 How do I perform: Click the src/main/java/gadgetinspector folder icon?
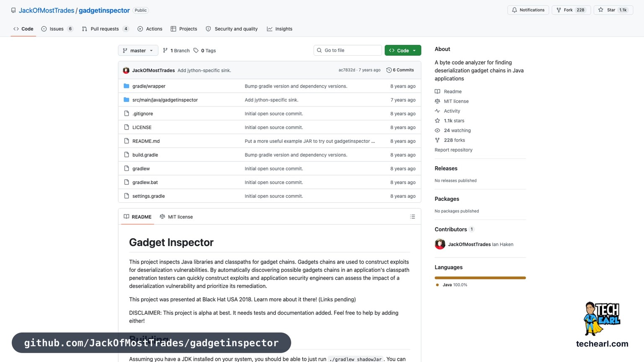126,100
